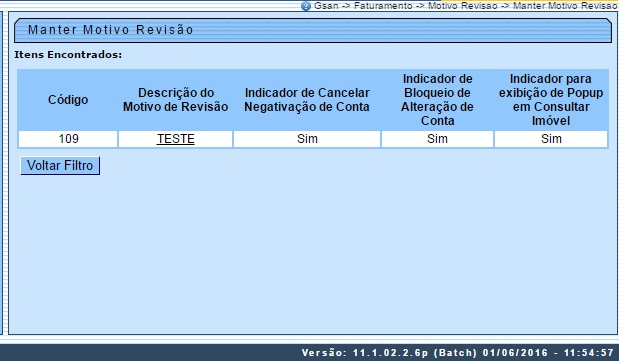
Task: Click Indicador de Cancelar Negativação de Conta header
Action: click(307, 100)
